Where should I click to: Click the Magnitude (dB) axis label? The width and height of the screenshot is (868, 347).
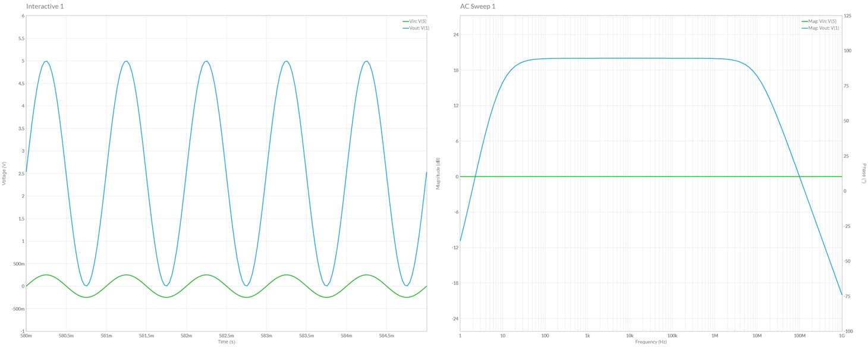click(438, 173)
